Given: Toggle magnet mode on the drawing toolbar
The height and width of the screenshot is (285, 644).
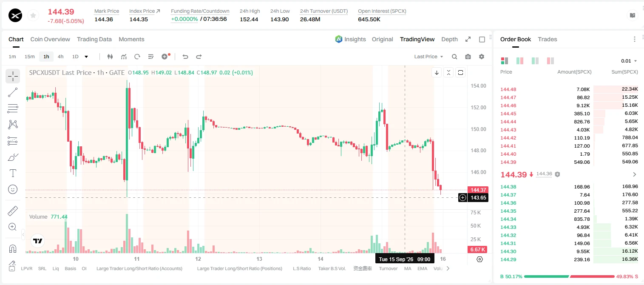Looking at the screenshot, I should 13,248.
